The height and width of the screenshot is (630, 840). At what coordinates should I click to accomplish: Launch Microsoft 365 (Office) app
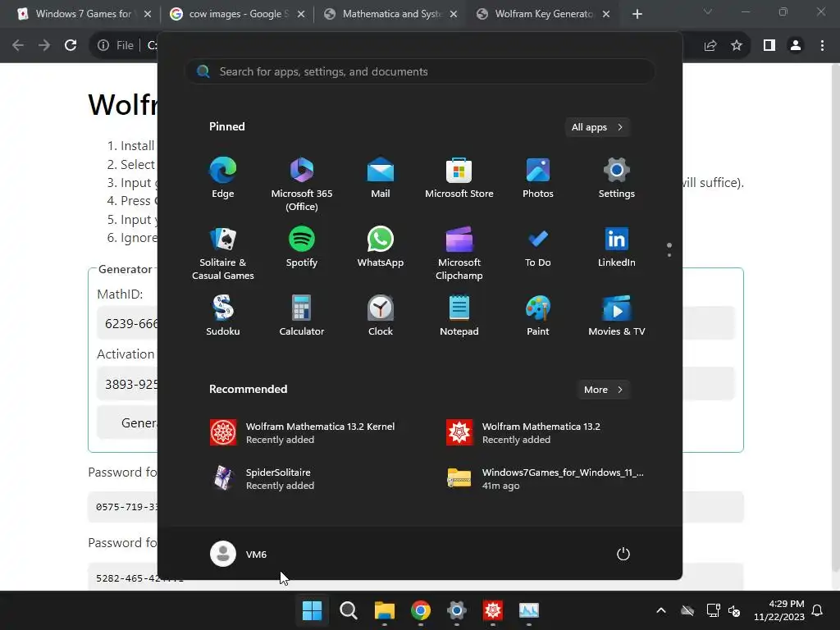point(302,184)
